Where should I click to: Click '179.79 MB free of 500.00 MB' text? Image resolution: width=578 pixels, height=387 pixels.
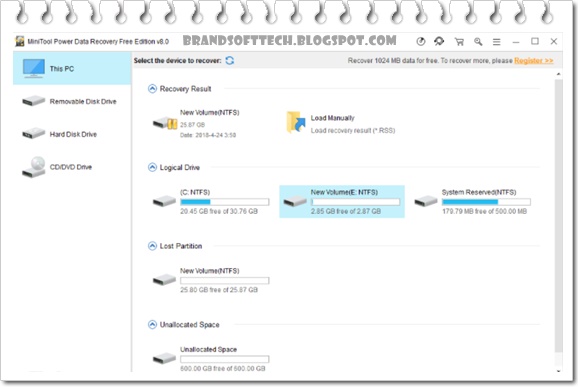click(484, 212)
